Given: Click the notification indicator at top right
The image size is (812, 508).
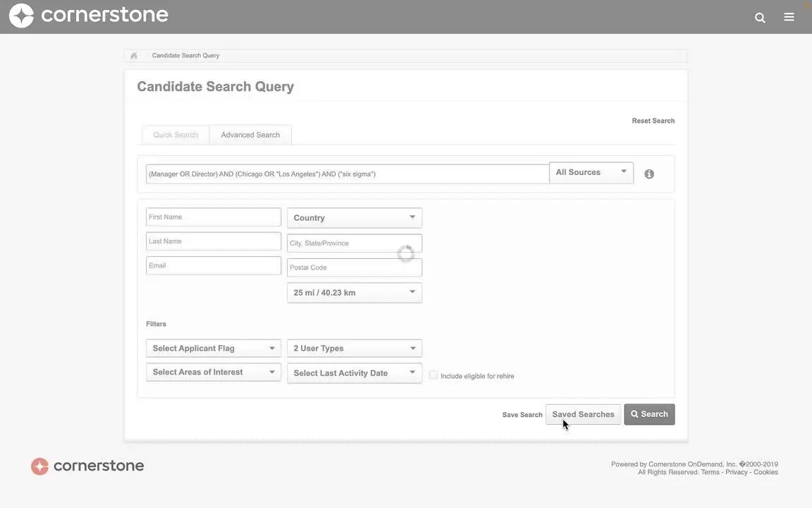Looking at the screenshot, I should click(808, 4).
